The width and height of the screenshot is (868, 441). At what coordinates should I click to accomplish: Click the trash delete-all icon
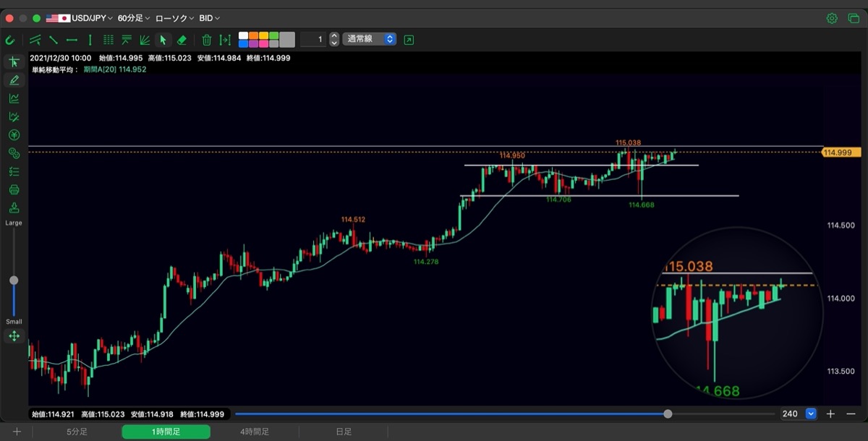(x=207, y=40)
